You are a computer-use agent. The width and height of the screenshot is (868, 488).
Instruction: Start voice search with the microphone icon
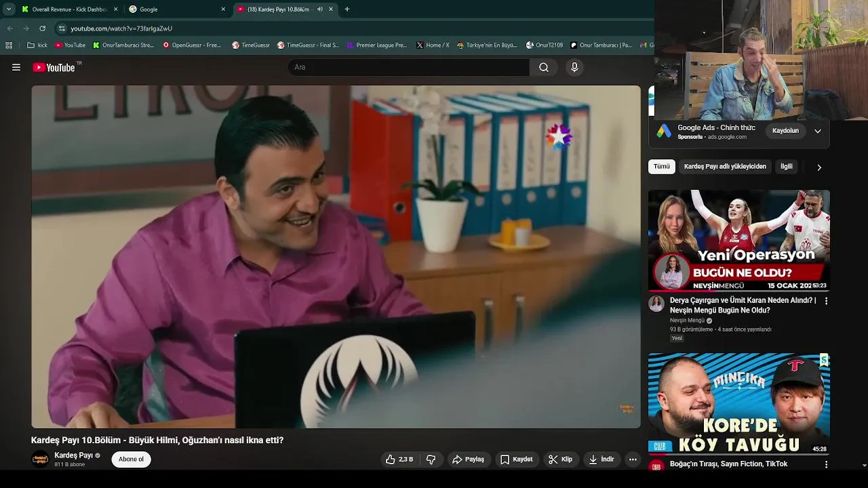(x=574, y=67)
